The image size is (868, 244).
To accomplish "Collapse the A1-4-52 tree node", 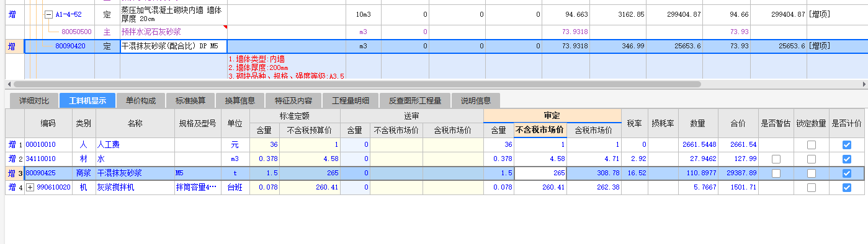I will [49, 14].
